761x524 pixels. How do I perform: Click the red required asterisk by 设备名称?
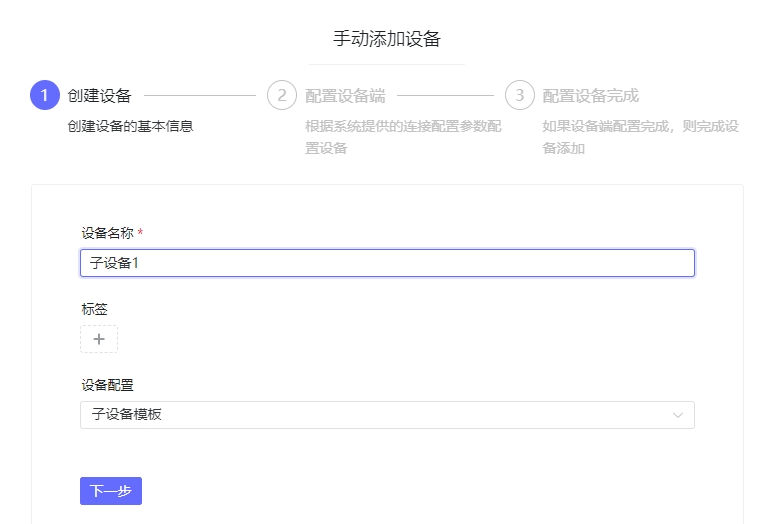(140, 233)
